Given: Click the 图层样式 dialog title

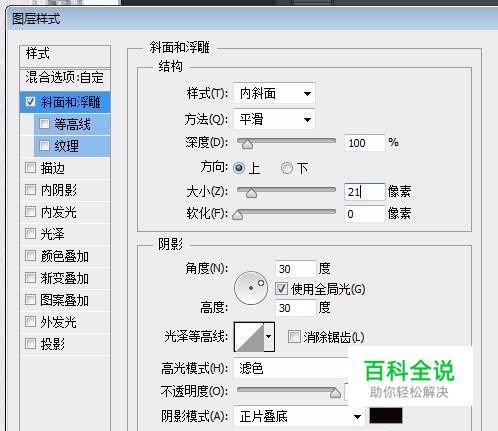Looking at the screenshot, I should coord(36,19).
